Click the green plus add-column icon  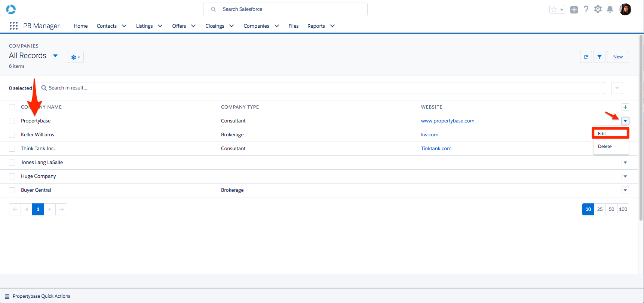(625, 107)
